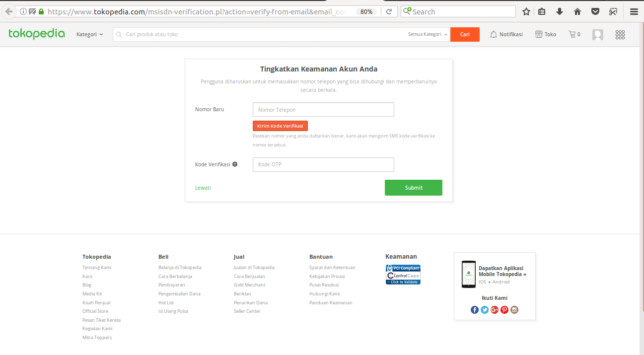Click the green Submit button

point(414,188)
